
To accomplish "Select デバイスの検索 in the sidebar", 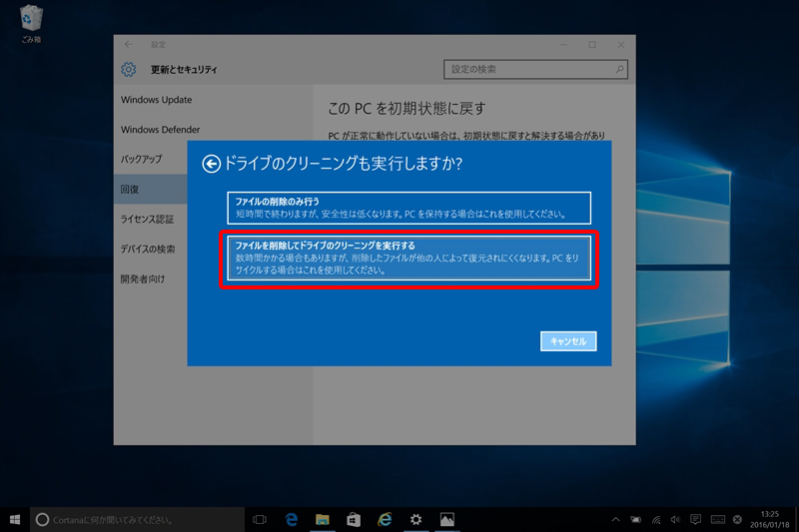I will tap(148, 250).
